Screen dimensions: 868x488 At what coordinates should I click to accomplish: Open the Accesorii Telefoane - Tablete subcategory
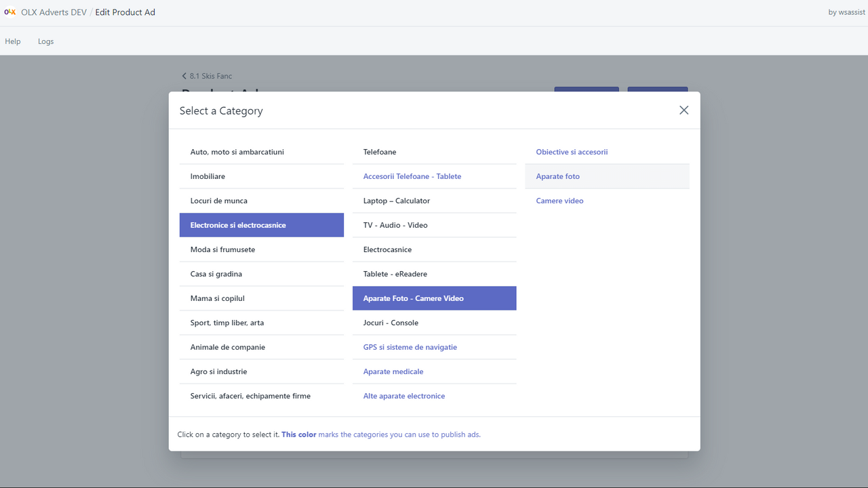[412, 176]
